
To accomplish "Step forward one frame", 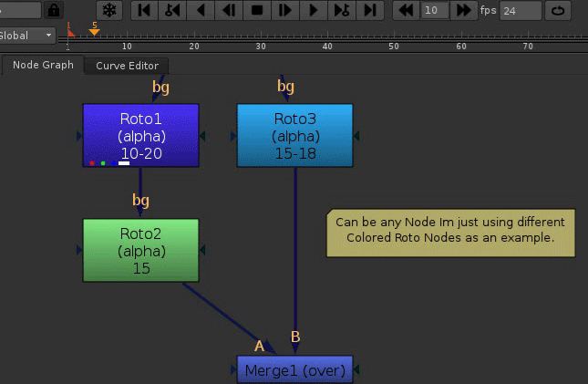I will pyautogui.click(x=285, y=11).
